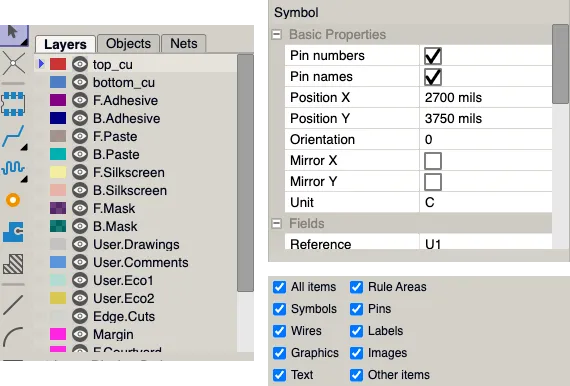This screenshot has height=386, width=570.
Task: Activate the route tracks tool
Action: click(14, 137)
